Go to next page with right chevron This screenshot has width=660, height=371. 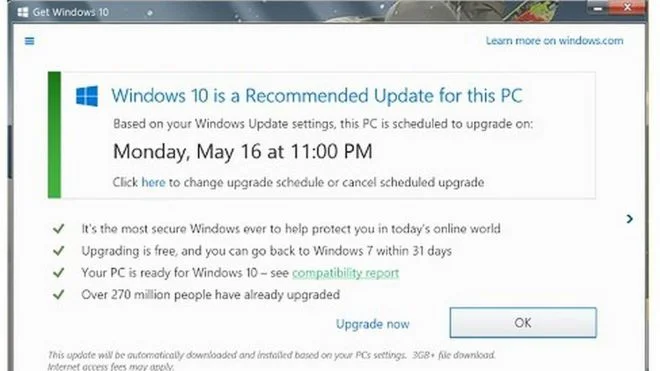click(630, 219)
